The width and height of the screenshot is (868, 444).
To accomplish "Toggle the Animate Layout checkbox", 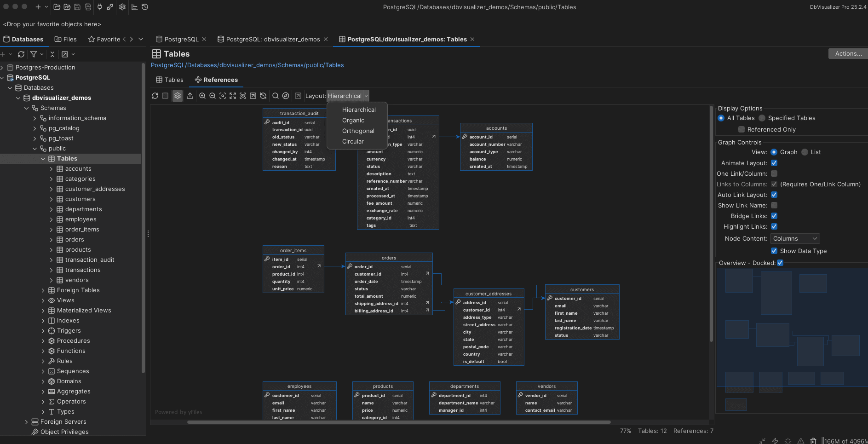I will pyautogui.click(x=774, y=163).
